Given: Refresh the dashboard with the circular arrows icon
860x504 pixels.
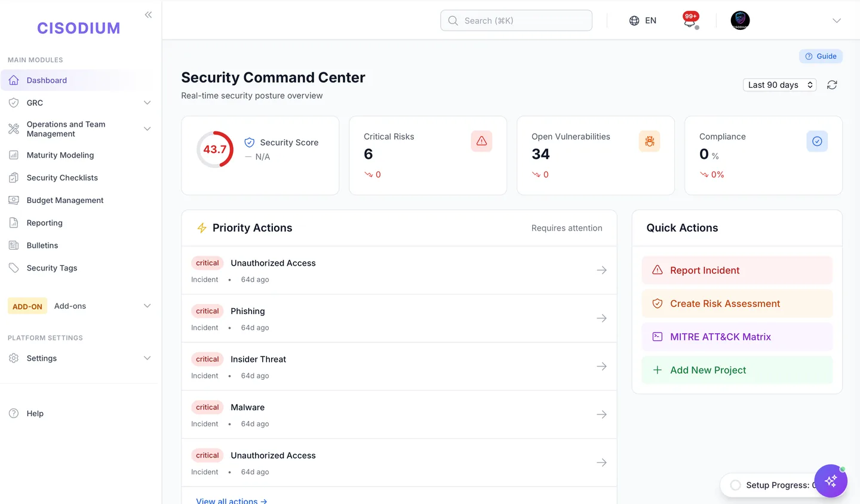Looking at the screenshot, I should 832,85.
